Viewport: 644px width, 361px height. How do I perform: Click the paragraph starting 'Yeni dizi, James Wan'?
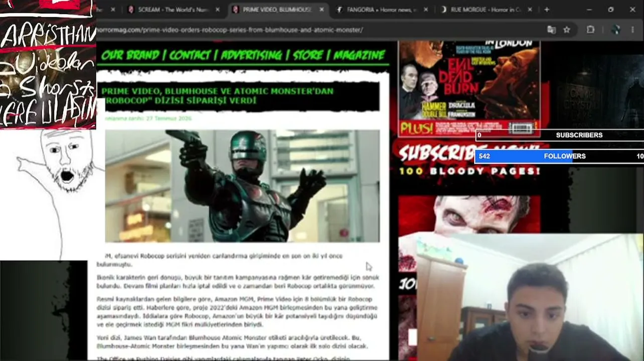(x=232, y=342)
